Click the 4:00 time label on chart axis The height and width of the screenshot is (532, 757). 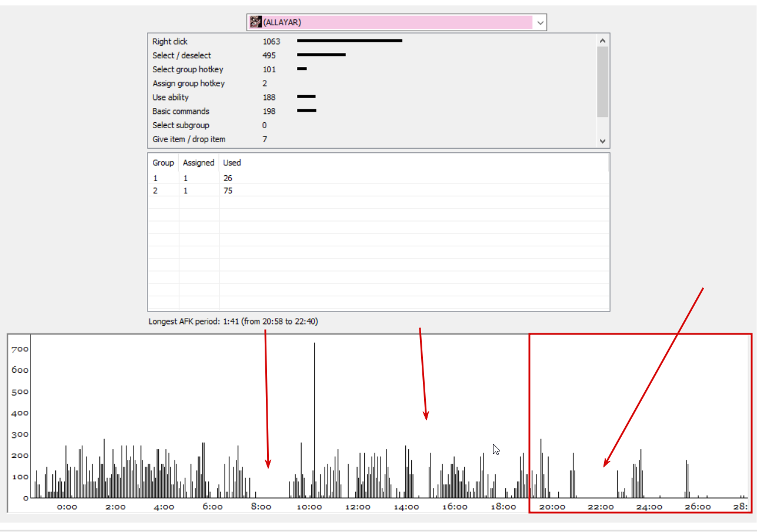tap(164, 507)
